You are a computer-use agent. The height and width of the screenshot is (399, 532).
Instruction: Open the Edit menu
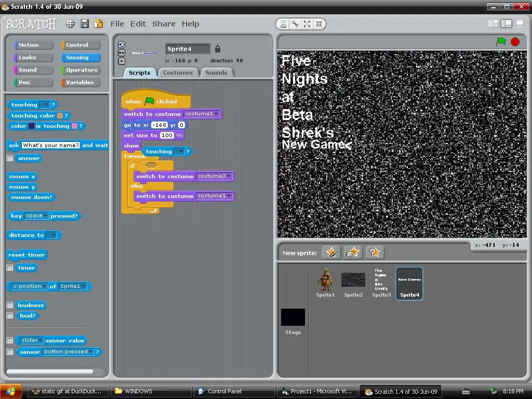click(x=138, y=24)
